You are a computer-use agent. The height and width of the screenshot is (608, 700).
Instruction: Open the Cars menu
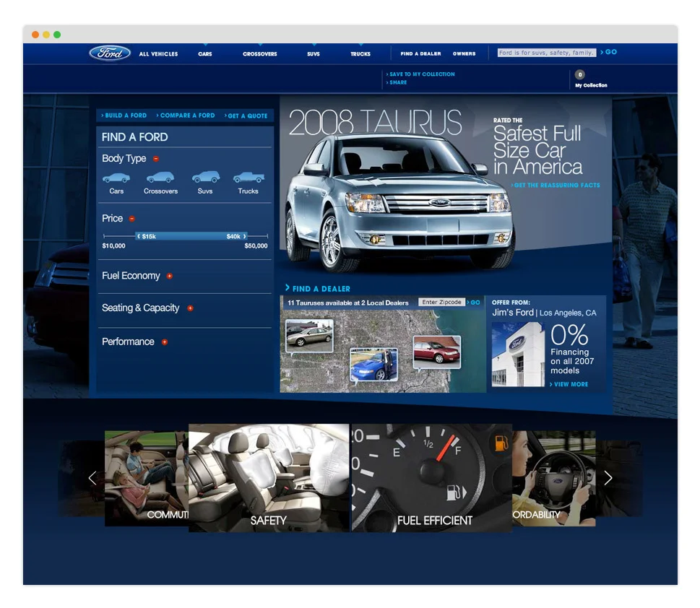tap(205, 54)
